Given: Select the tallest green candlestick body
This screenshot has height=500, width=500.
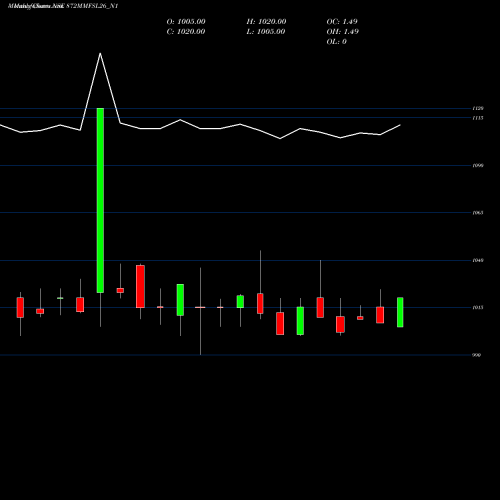Looking at the screenshot, I should click(100, 200).
